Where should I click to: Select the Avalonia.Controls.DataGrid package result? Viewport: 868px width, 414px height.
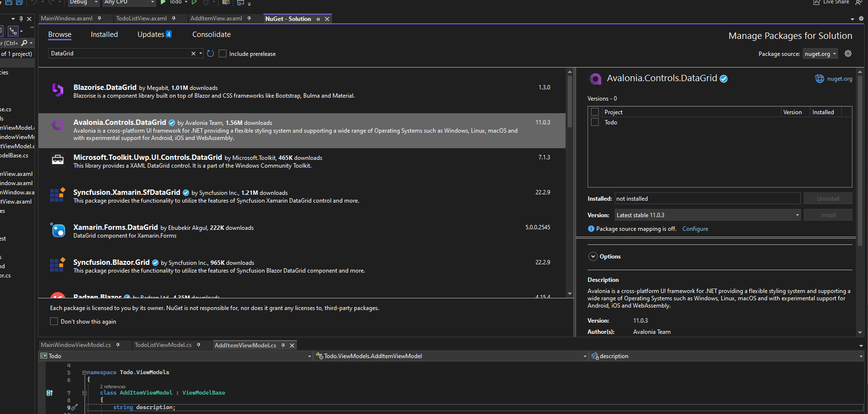pos(302,131)
